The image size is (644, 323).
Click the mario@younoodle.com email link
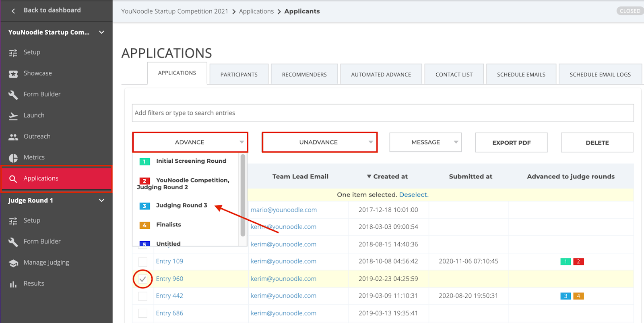coord(284,210)
